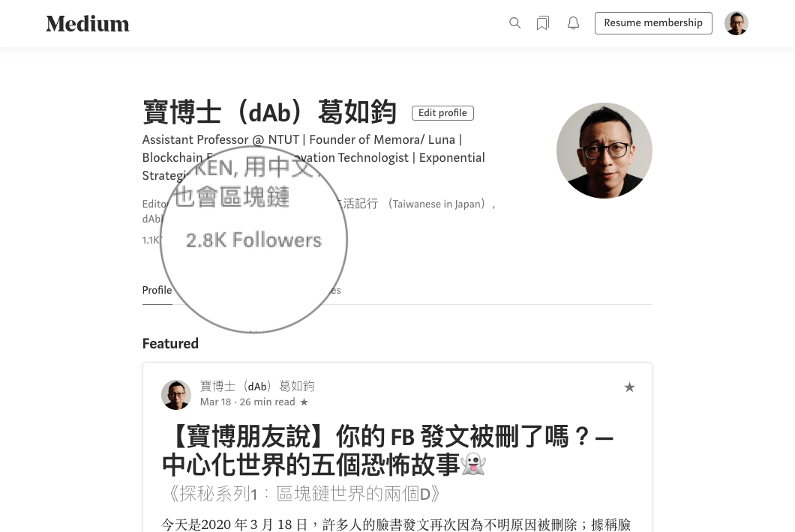Screen dimensions: 795x532
Task: Click the Medium logo
Action: click(x=88, y=24)
